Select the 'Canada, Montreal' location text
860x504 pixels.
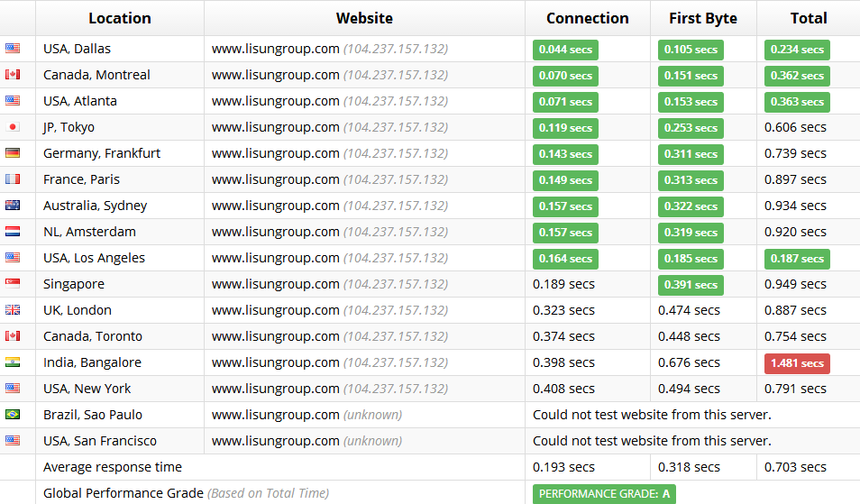tap(96, 75)
